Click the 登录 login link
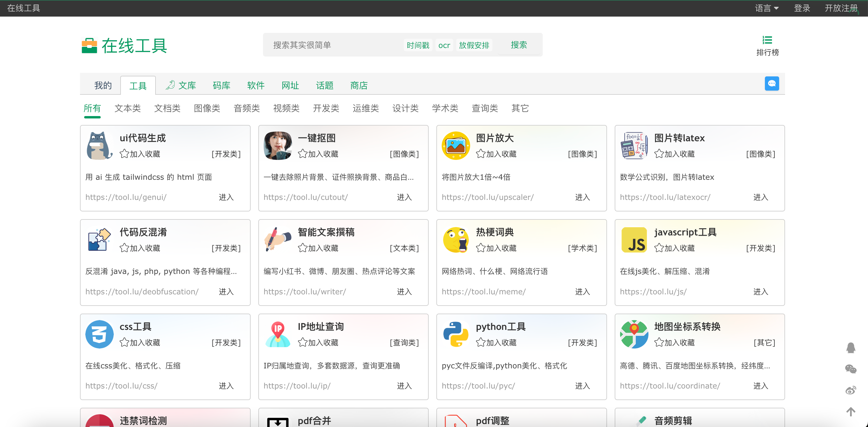This screenshot has height=427, width=868. coord(802,8)
